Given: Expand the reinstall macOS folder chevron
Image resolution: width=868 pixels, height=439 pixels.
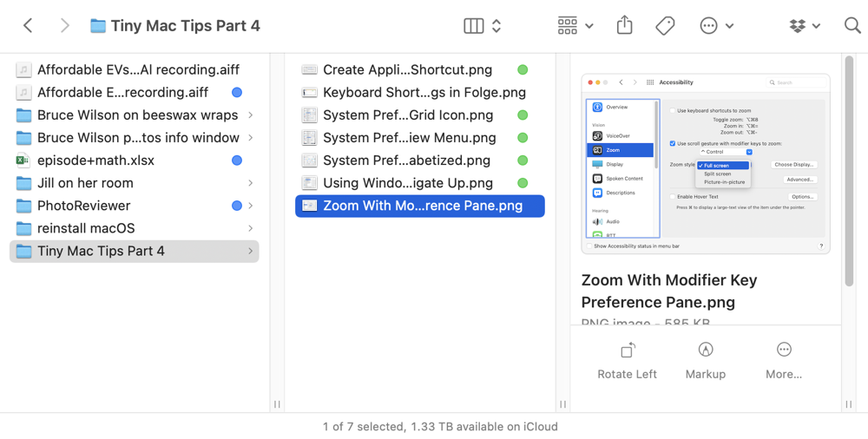Looking at the screenshot, I should click(x=251, y=228).
